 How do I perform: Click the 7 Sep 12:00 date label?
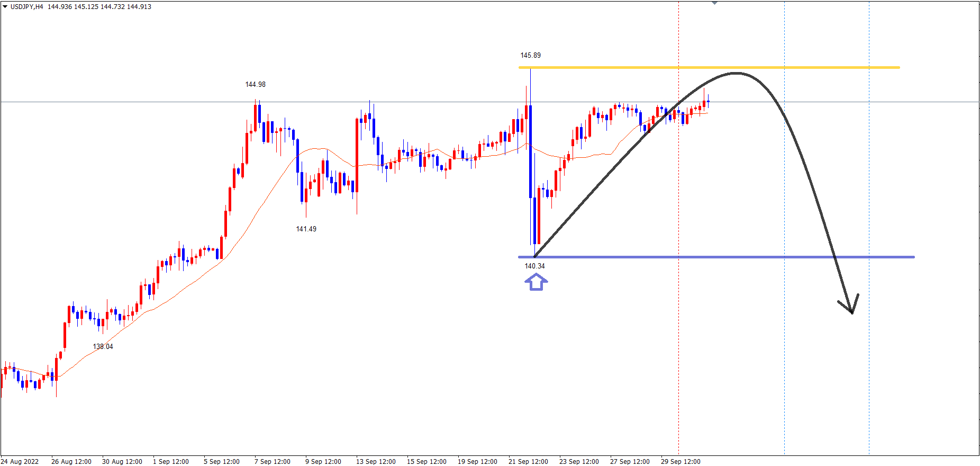point(272,461)
